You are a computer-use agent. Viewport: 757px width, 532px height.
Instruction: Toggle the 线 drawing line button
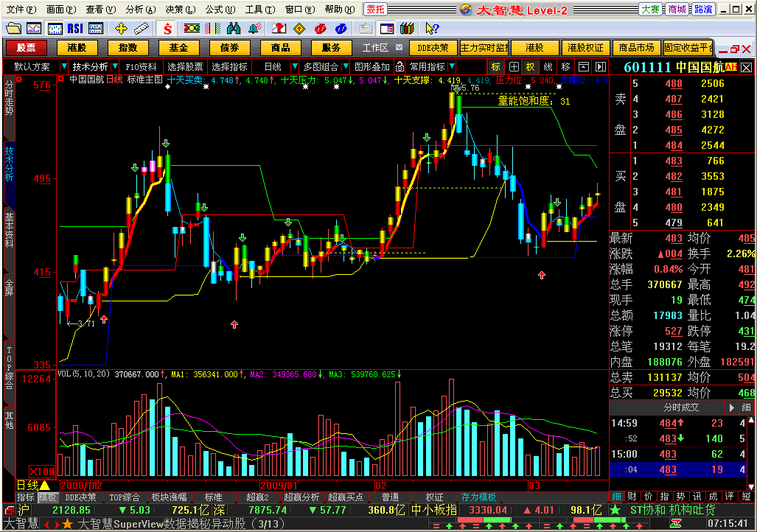(548, 66)
